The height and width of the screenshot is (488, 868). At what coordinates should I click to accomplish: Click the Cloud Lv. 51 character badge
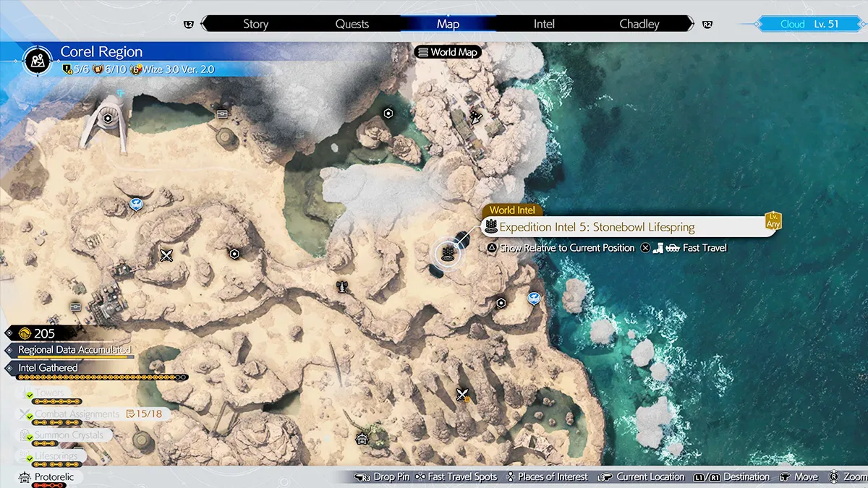(x=809, y=24)
